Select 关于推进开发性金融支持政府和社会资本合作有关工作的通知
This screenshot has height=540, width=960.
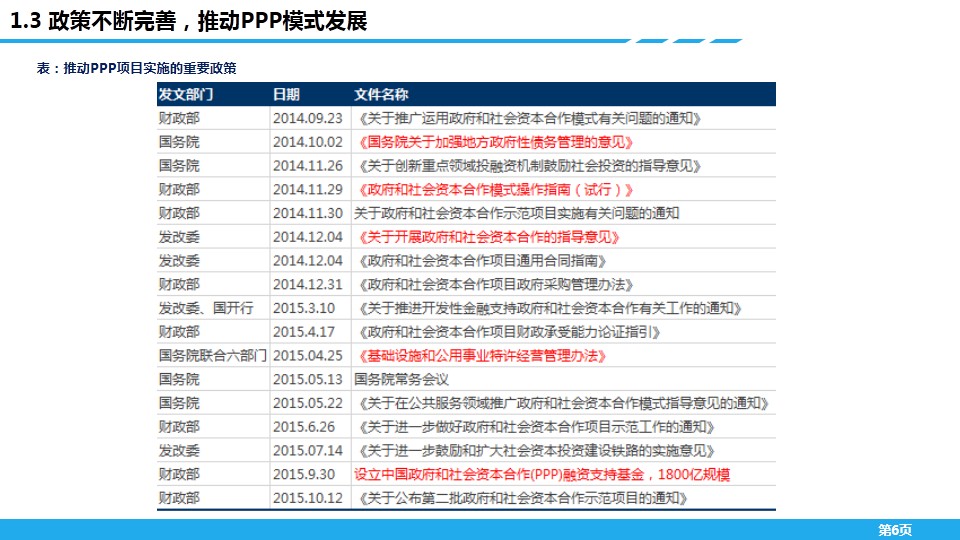550,308
